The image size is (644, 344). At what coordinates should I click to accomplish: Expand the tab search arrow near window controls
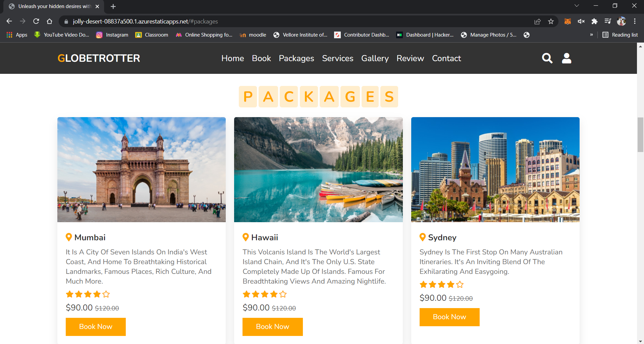[x=577, y=5]
